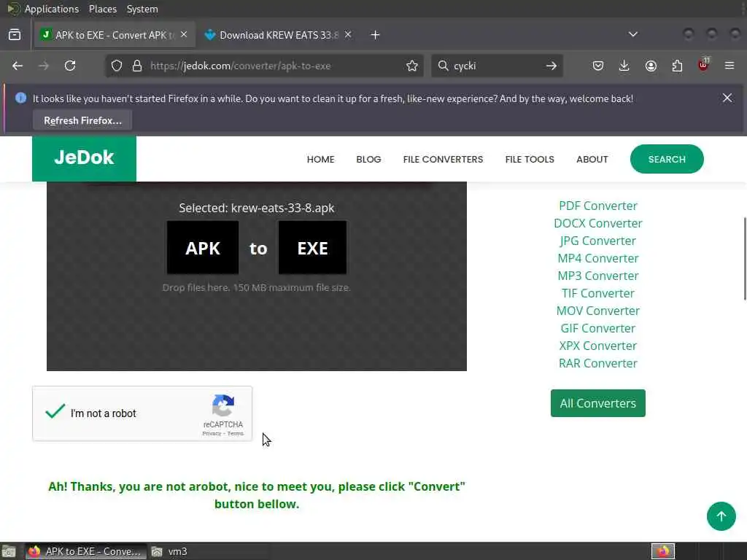Toggle the I'm not a robot checkbox
This screenshot has height=560, width=747.
pyautogui.click(x=55, y=411)
